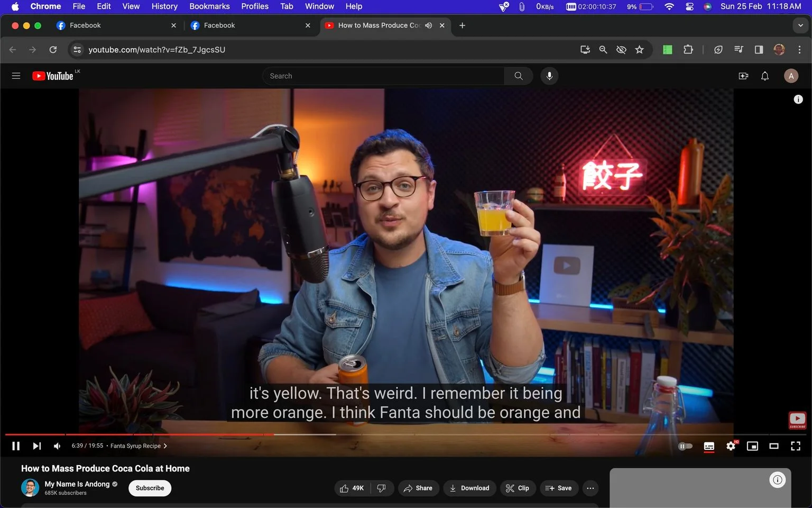Image resolution: width=812 pixels, height=508 pixels.
Task: Install or cast page icon in address bar
Action: [585, 49]
